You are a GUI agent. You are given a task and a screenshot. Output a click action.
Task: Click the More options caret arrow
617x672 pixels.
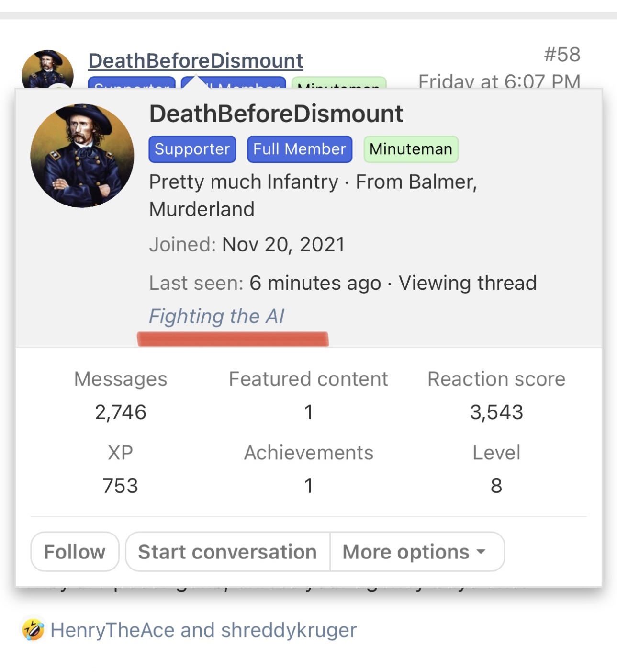pyautogui.click(x=481, y=552)
